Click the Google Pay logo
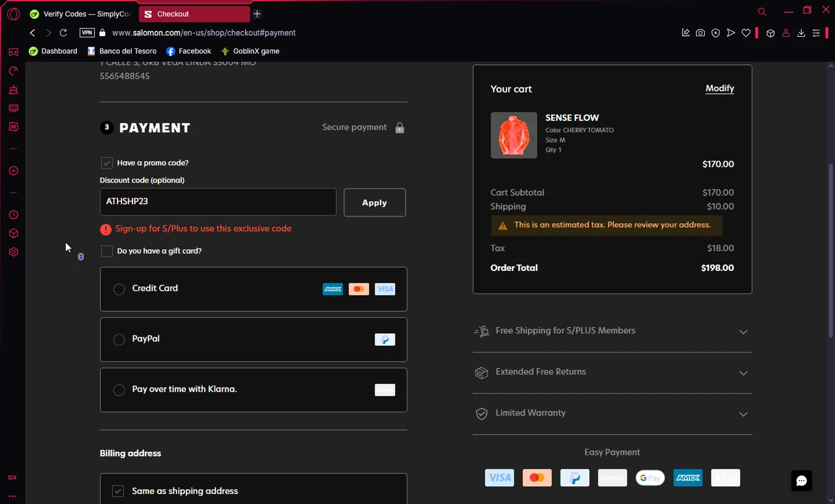The image size is (835, 504). [650, 478]
